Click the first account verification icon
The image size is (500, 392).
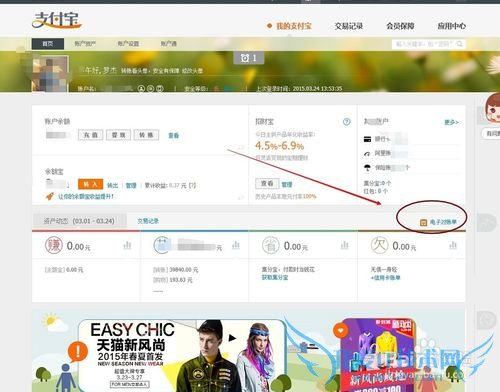point(141,89)
